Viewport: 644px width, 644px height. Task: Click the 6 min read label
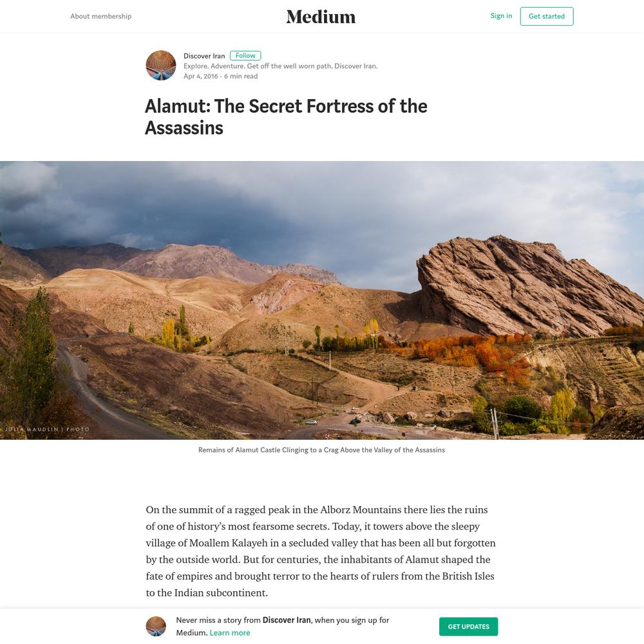[241, 76]
